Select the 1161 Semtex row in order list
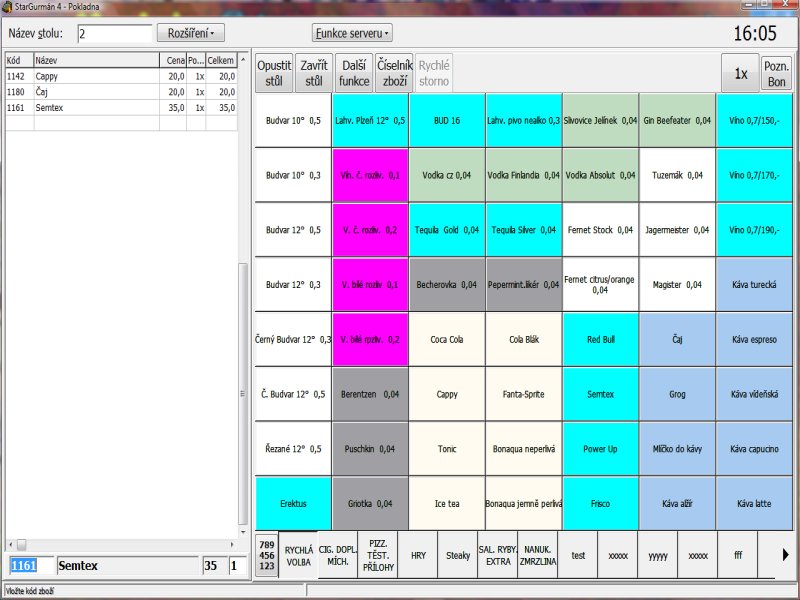Image resolution: width=800 pixels, height=600 pixels. 121,108
